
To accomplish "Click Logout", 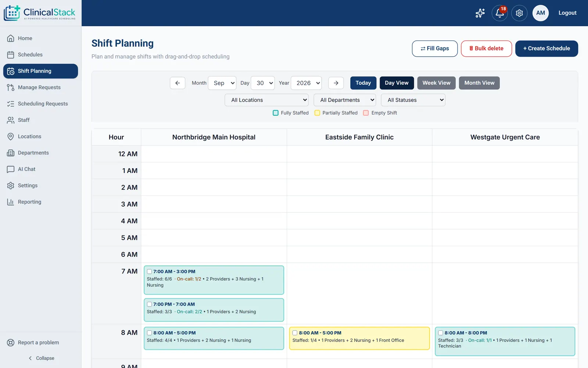I will (x=567, y=13).
